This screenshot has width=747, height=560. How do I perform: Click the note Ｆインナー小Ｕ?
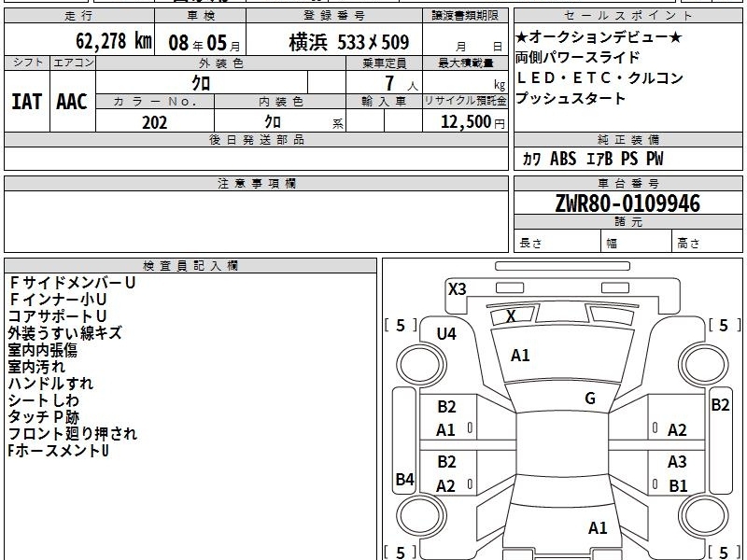pyautogui.click(x=57, y=300)
